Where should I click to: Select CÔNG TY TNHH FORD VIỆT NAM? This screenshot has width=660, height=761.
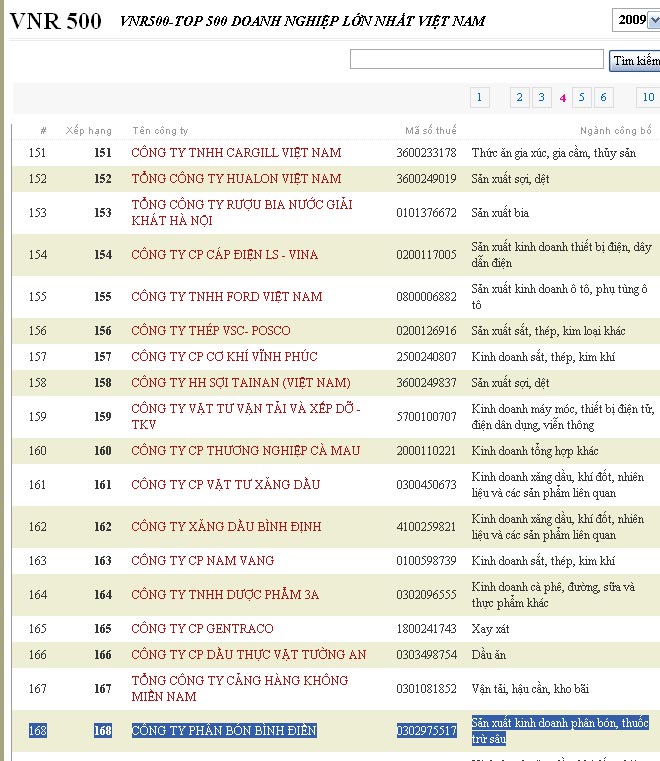click(x=227, y=297)
